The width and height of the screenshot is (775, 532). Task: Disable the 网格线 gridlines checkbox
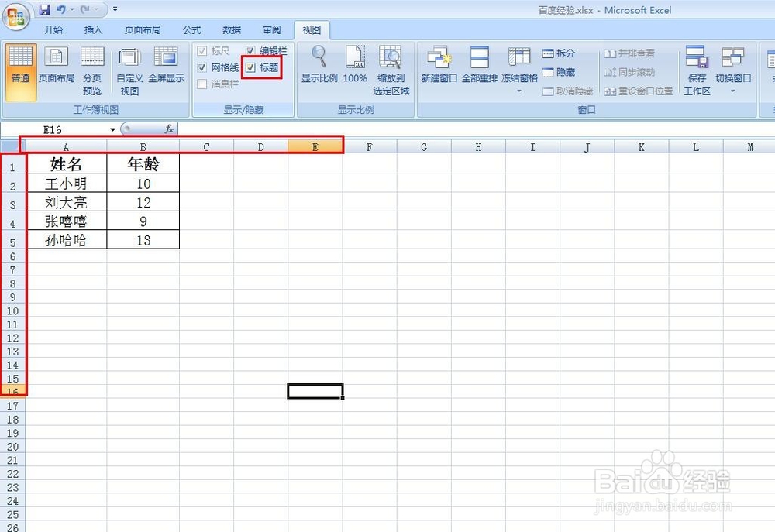coord(201,67)
